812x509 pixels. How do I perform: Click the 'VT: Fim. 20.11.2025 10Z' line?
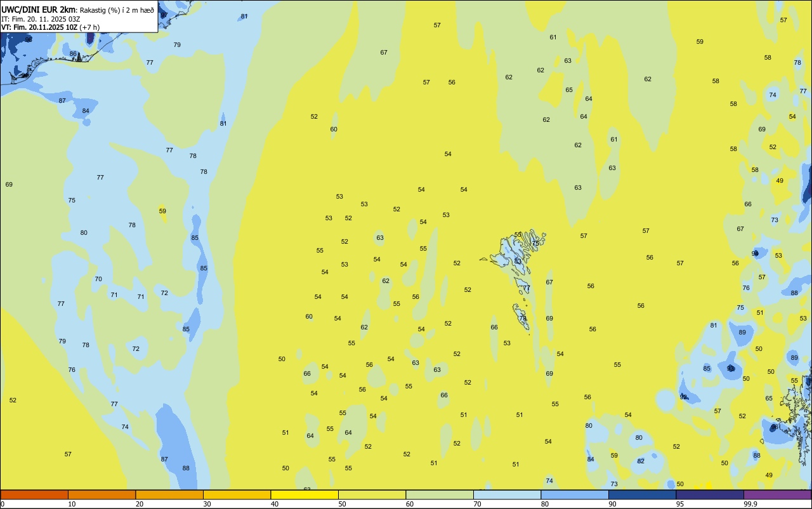pyautogui.click(x=39, y=27)
